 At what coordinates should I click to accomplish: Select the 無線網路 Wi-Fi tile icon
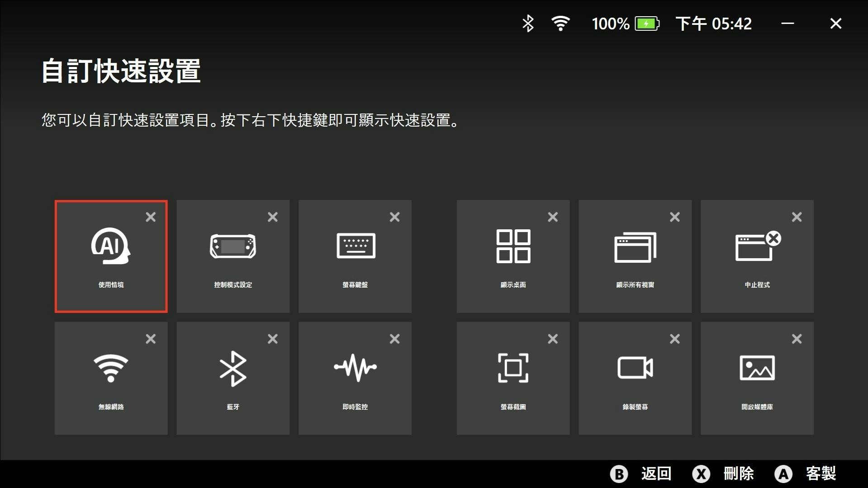point(111,368)
